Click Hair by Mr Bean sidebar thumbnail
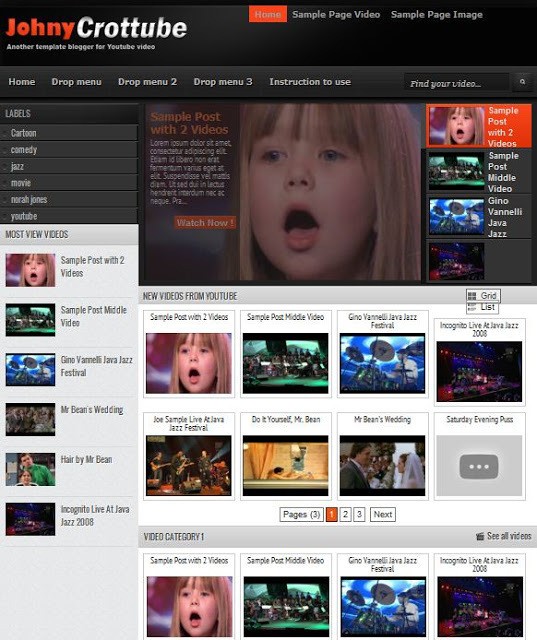Image resolution: width=537 pixels, height=640 pixels. 30,469
